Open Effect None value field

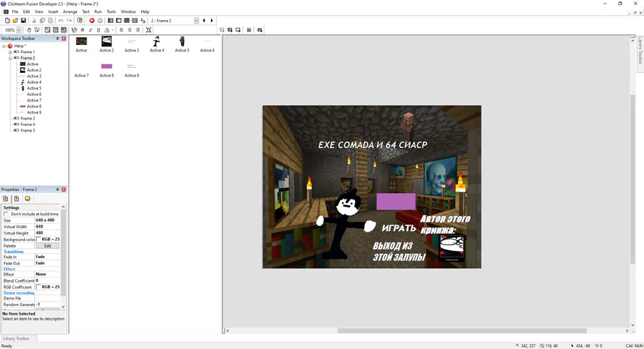(47, 274)
